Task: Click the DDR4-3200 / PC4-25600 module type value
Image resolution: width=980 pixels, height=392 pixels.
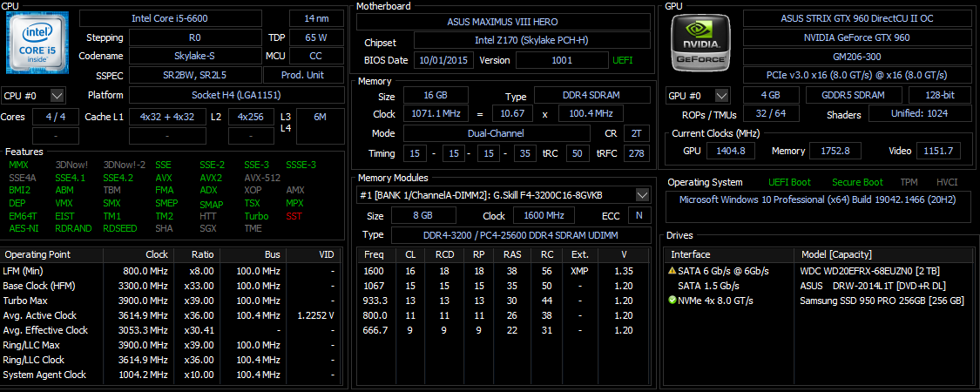Action: click(x=520, y=235)
